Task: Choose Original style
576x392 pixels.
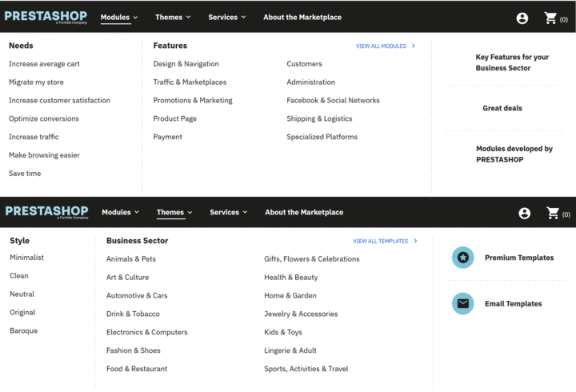Action: coord(22,313)
